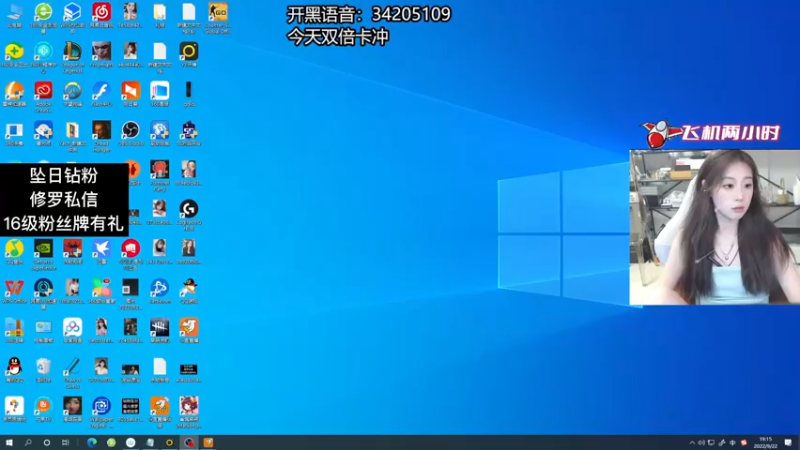
Task: Open the blank new text document in top row
Action: (x=189, y=11)
